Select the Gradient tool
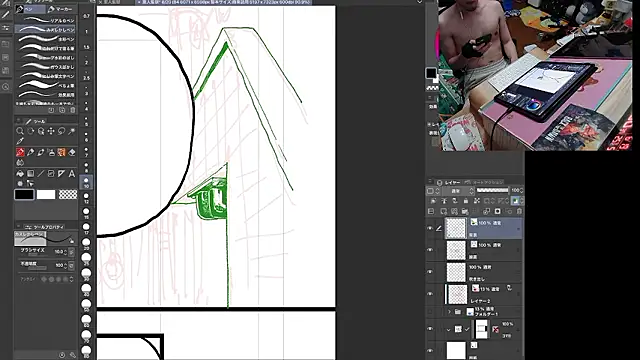 [30, 173]
